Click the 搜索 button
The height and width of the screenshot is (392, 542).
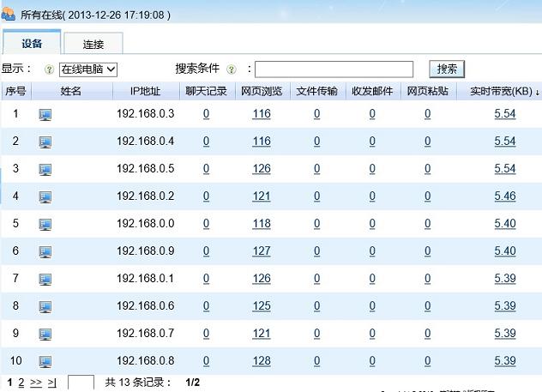pyautogui.click(x=446, y=69)
